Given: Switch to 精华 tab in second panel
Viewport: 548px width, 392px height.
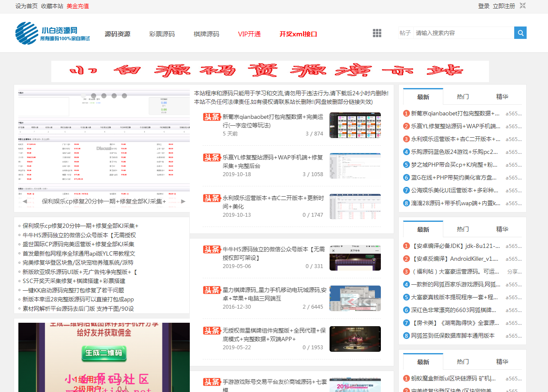Looking at the screenshot, I should point(502,229).
